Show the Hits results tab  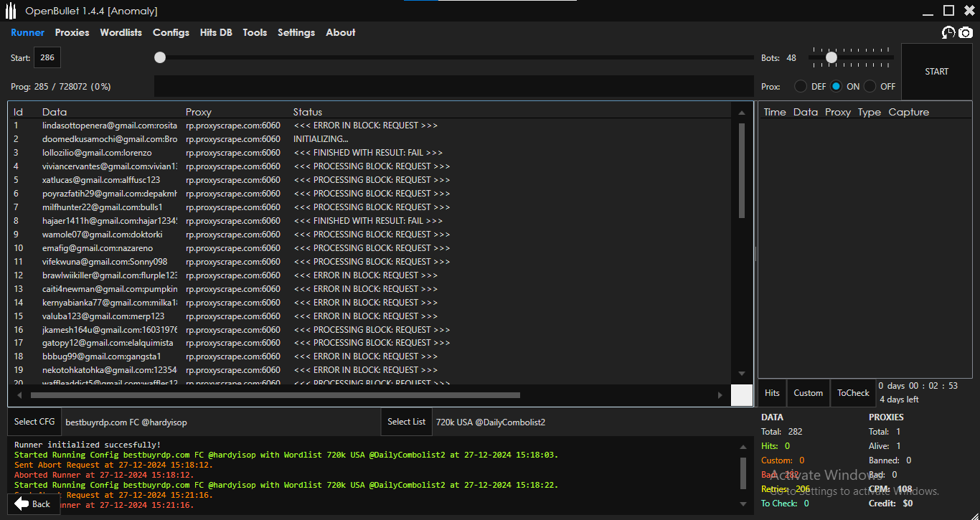tap(772, 393)
